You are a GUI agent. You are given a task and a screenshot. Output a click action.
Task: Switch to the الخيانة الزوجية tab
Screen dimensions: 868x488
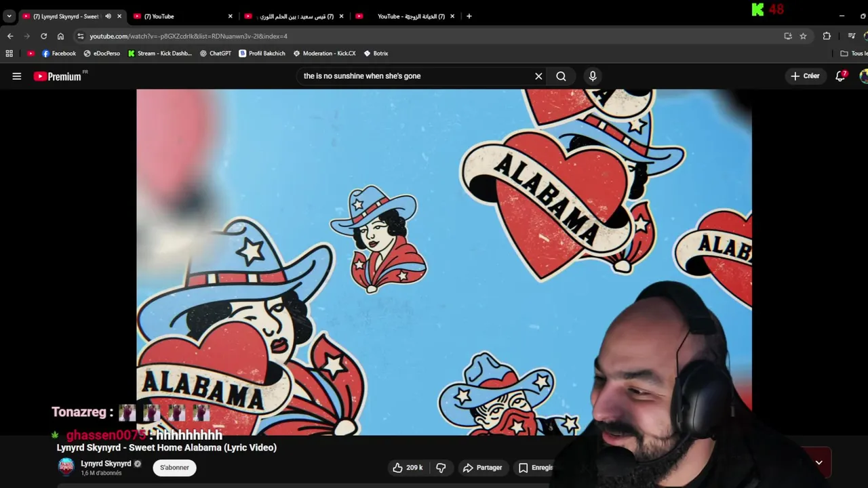pos(403,16)
